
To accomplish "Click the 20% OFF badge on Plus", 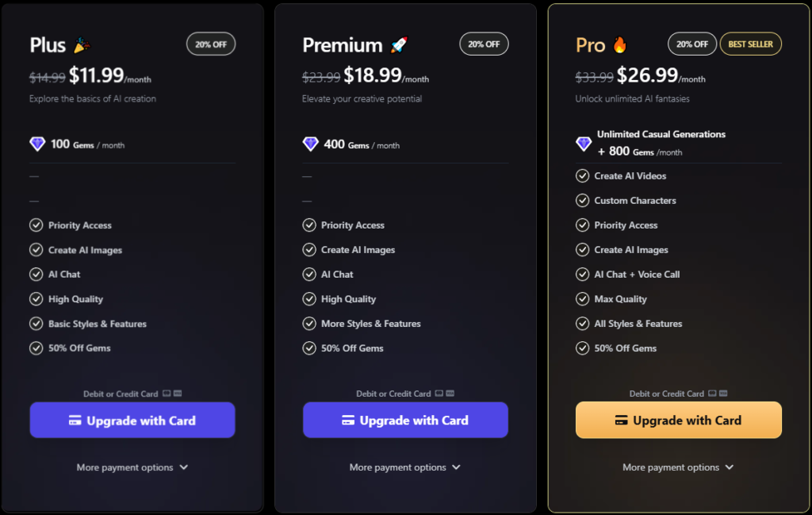I will 211,44.
